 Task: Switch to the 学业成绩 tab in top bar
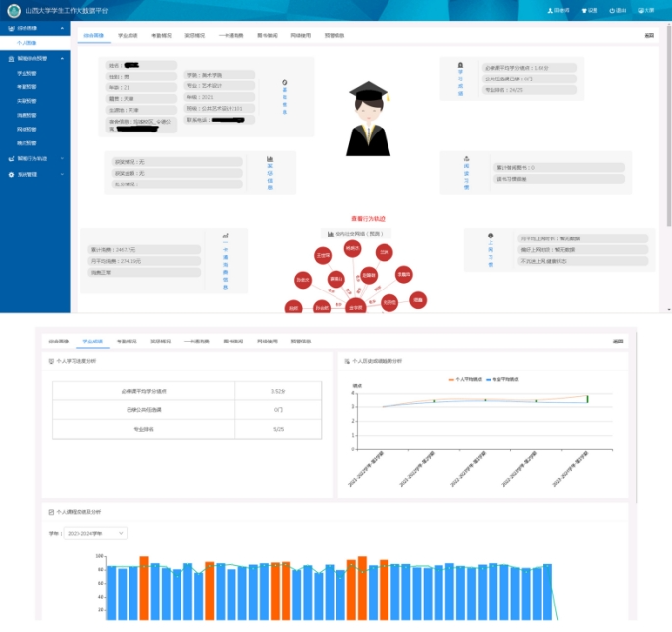point(128,35)
